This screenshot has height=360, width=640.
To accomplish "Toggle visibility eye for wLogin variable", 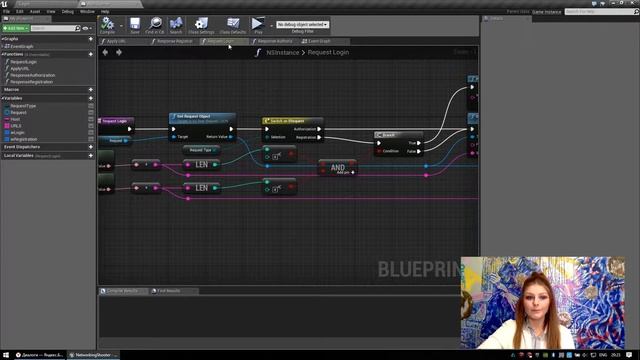I will [91, 133].
